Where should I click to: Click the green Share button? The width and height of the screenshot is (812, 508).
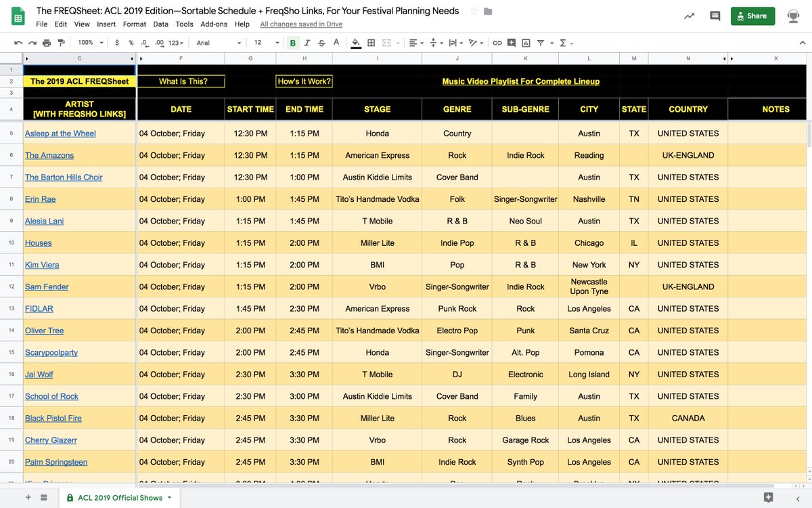752,16
